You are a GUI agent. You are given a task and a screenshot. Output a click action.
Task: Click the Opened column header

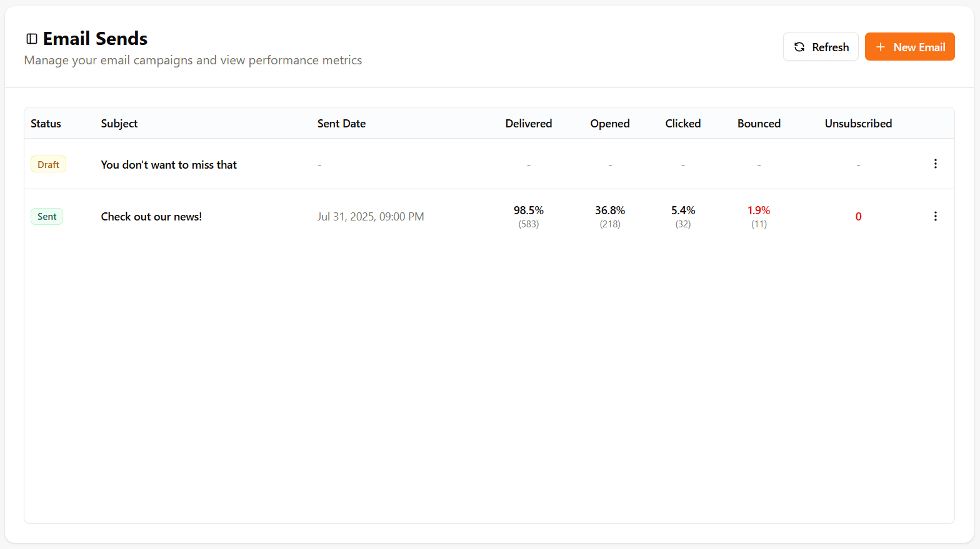(609, 124)
